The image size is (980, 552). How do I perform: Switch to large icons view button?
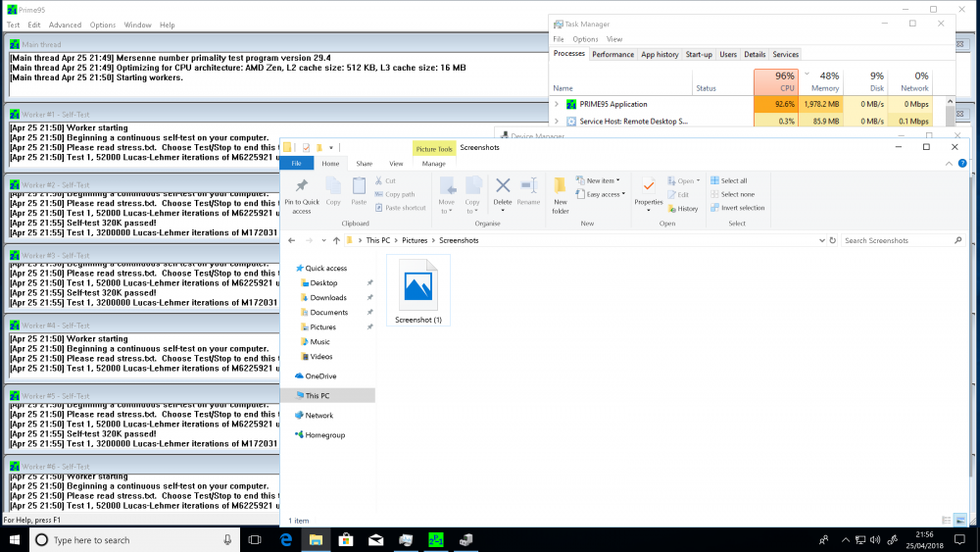pos(960,520)
